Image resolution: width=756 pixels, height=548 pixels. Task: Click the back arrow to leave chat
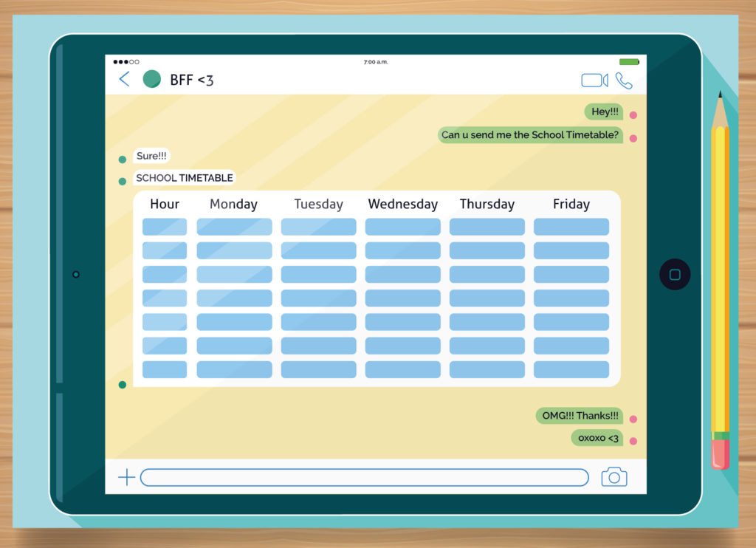124,79
